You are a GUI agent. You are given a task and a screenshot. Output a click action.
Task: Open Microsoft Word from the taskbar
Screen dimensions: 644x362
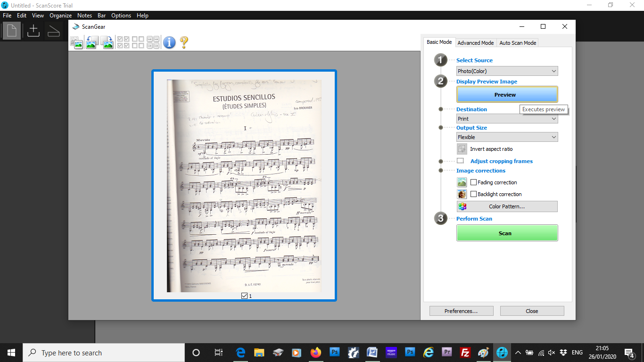[x=372, y=353]
